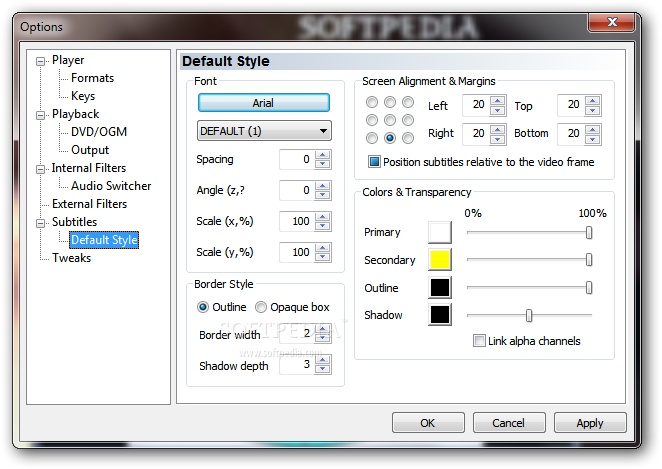The height and width of the screenshot is (469, 662).
Task: Click the Bottom margin value field
Action: tap(571, 134)
